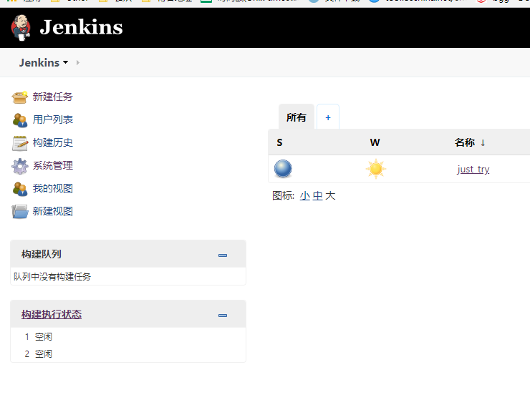Sort by the W weather column

[375, 142]
